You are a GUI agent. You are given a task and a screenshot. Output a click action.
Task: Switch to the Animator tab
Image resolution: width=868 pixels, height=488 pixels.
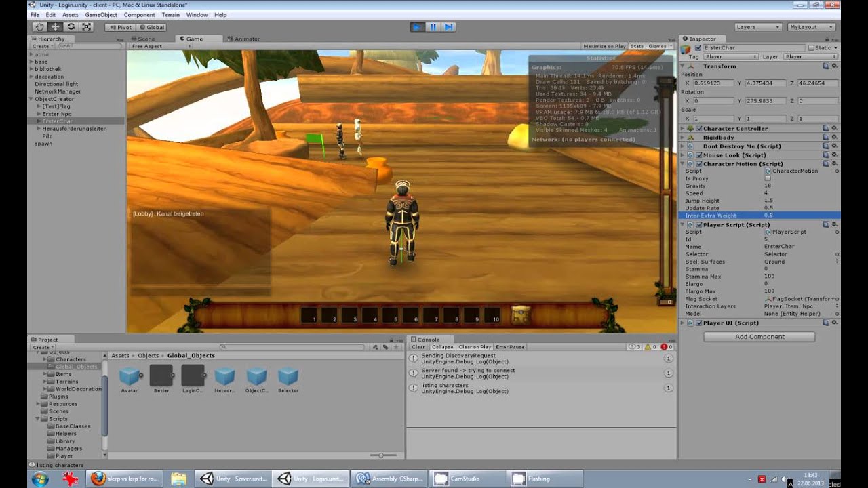(243, 39)
